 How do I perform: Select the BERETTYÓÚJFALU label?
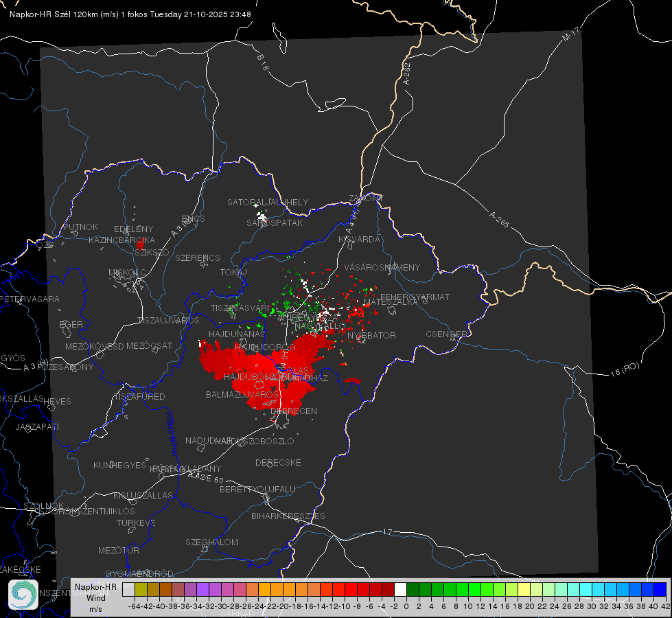coord(257,490)
